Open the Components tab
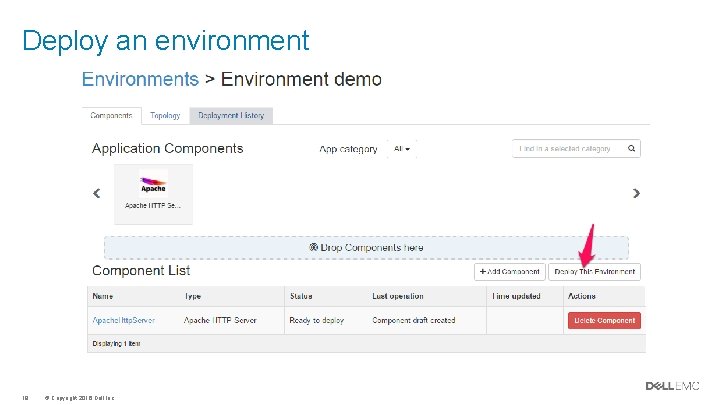The width and height of the screenshot is (720, 405). 112,115
